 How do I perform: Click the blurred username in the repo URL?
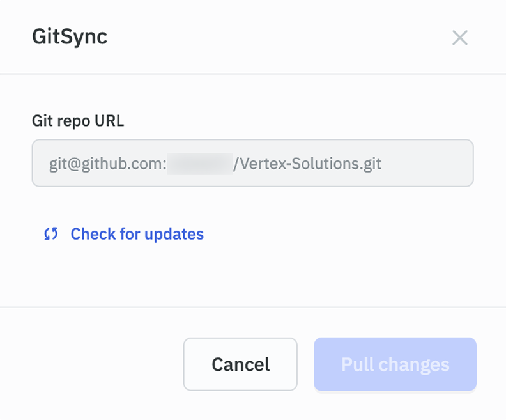tap(199, 164)
